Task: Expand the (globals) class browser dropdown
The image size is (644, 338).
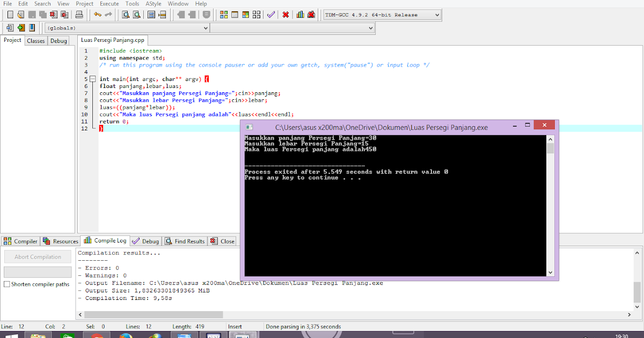Action: point(207,27)
